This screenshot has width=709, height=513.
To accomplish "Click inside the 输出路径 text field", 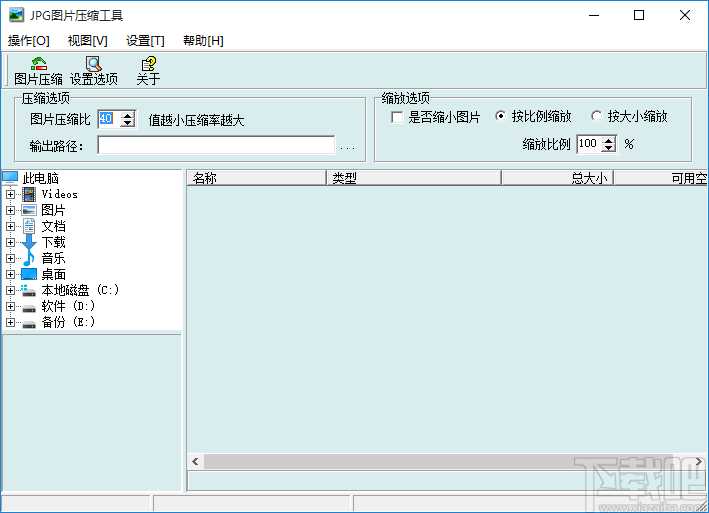I will pos(215,146).
